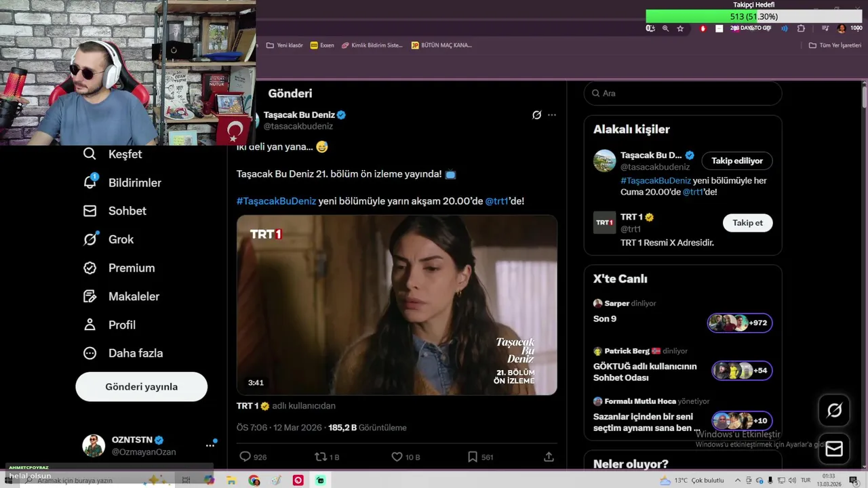Image resolution: width=868 pixels, height=488 pixels.
Task: Open browser extensions puzzle icon
Action: pyautogui.click(x=801, y=28)
